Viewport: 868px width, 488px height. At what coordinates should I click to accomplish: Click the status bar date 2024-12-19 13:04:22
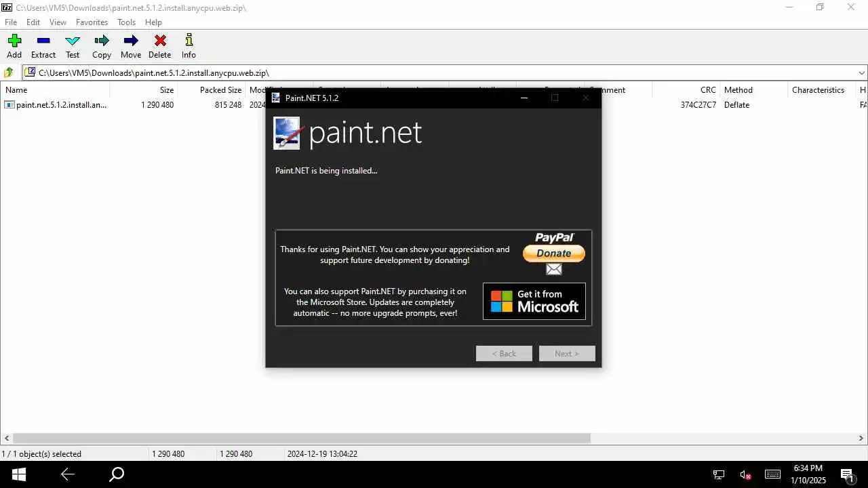[x=322, y=454]
